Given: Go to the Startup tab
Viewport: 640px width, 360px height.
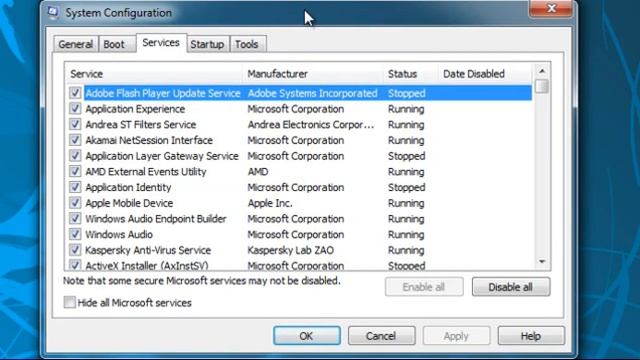Looking at the screenshot, I should coord(207,44).
